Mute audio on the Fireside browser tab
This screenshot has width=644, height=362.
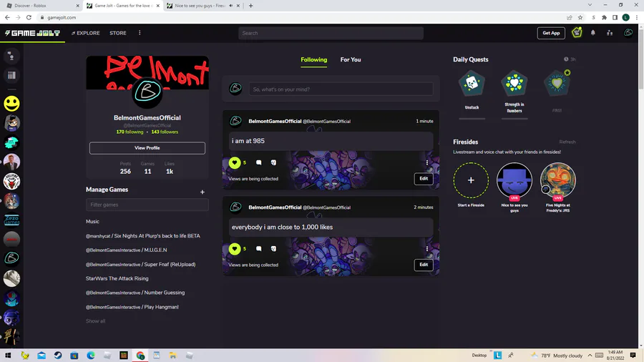tap(231, 6)
